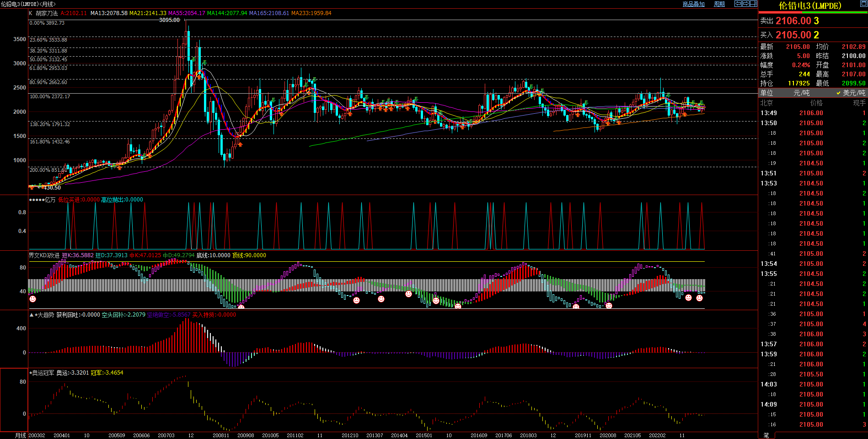Click the quote panel maximize icon
Image resolution: width=868 pixels, height=439 pixels.
863,4
